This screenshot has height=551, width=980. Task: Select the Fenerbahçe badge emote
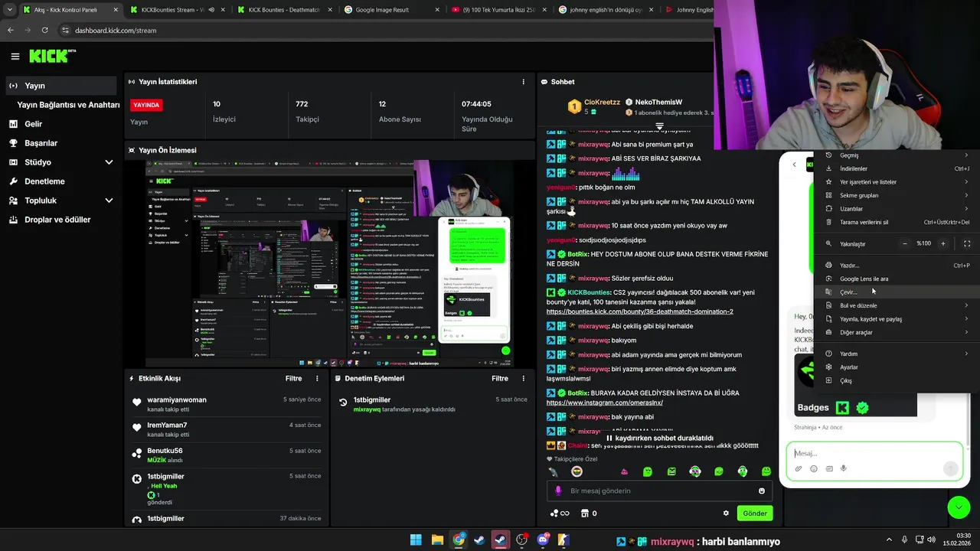coord(577,471)
